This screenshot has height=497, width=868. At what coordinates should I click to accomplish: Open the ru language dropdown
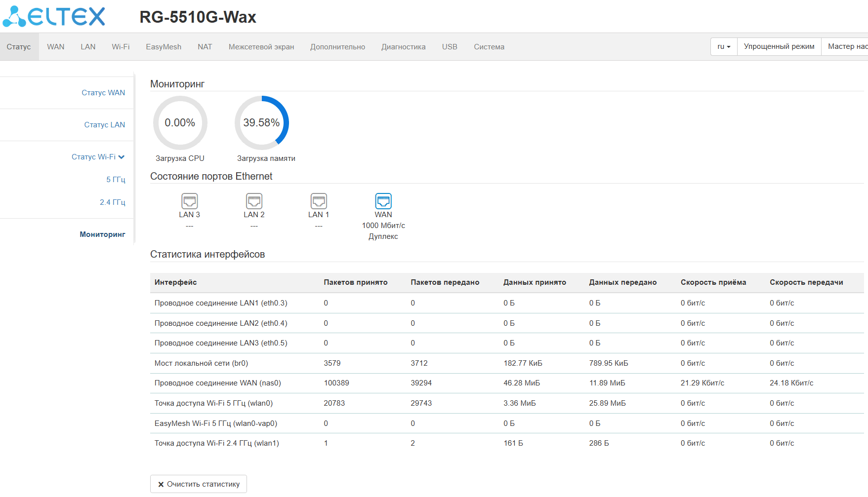point(724,46)
